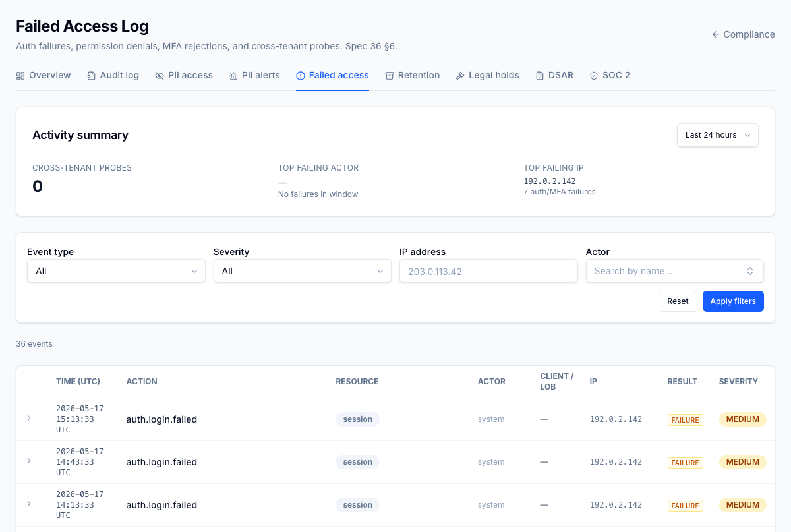Click the session badge in the 15:13:33 row
This screenshot has width=791, height=532.
pos(358,419)
